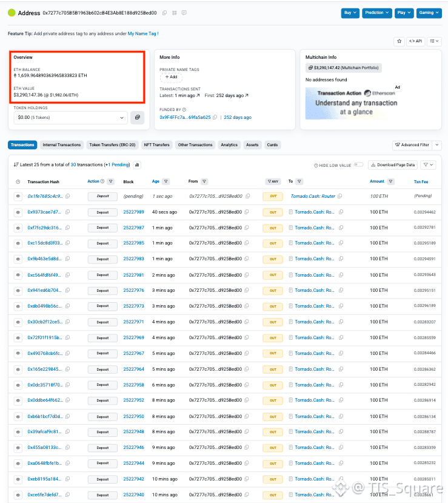This screenshot has width=448, height=503.
Task: Preview transaction 0x9b463e5d8d with eye icon
Action: click(x=18, y=259)
